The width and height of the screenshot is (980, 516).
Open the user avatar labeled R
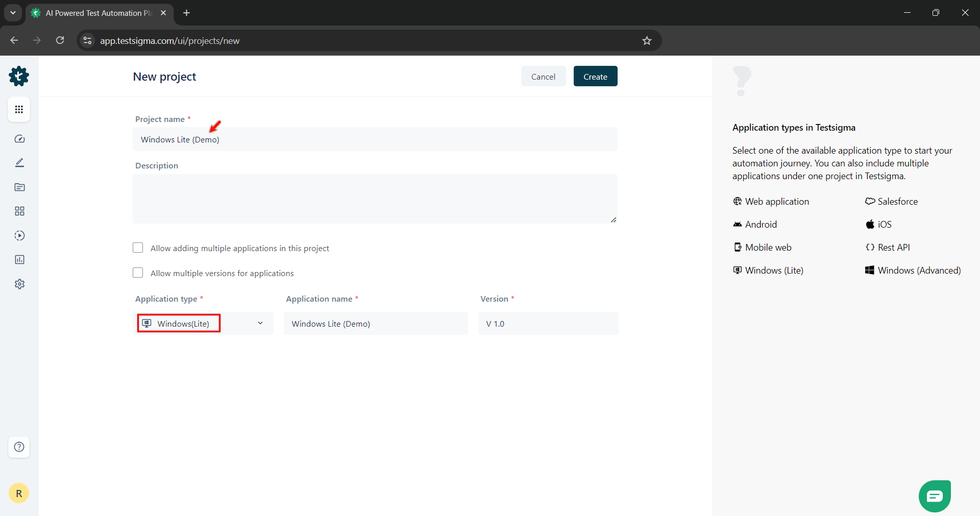coord(19,494)
